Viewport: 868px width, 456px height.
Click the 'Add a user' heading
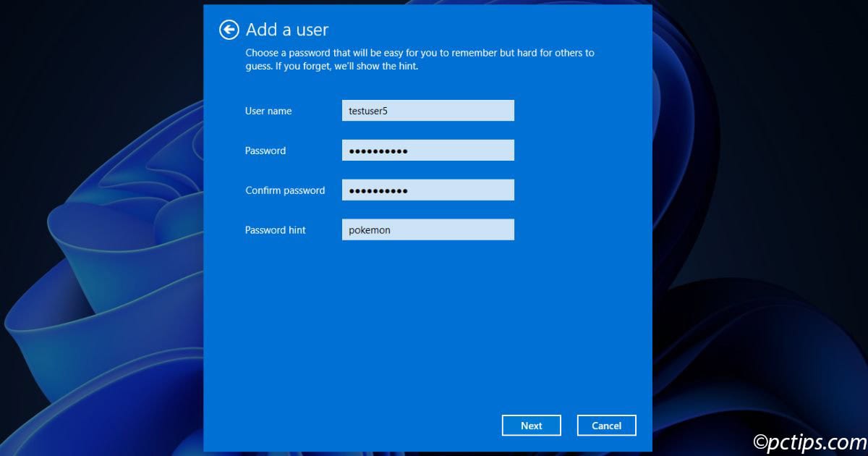287,30
